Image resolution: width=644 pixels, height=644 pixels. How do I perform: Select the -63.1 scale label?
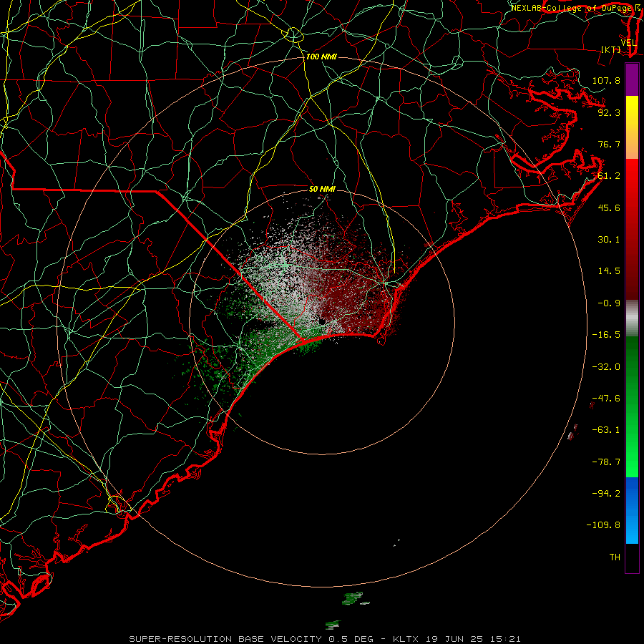pos(606,430)
